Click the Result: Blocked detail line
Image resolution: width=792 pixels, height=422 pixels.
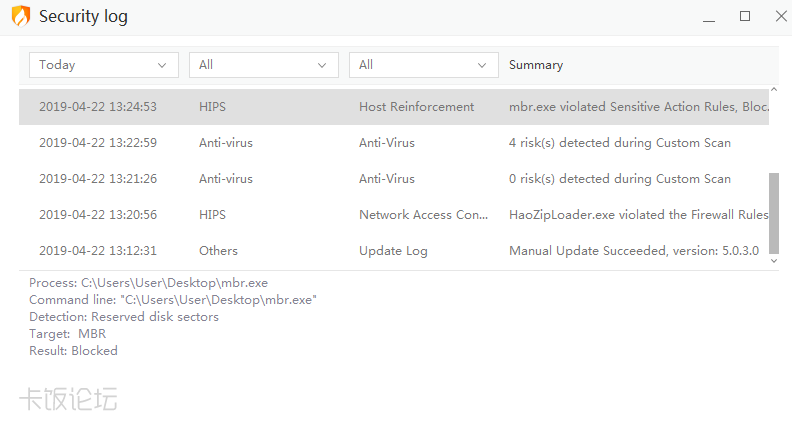pyautogui.click(x=73, y=351)
